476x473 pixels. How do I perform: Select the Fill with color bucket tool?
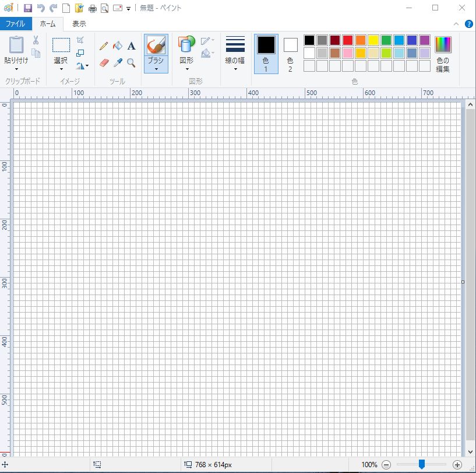click(x=118, y=46)
